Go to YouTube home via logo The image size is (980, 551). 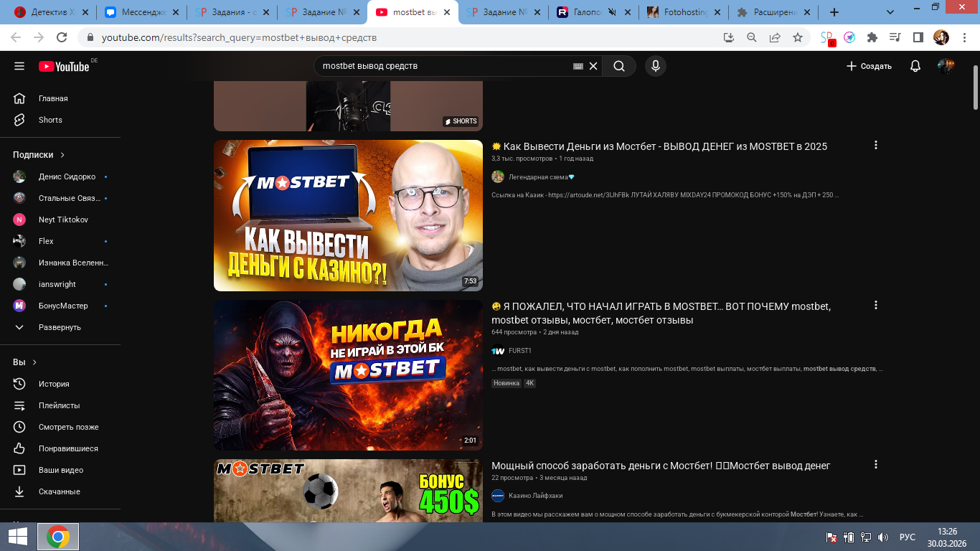coord(65,66)
